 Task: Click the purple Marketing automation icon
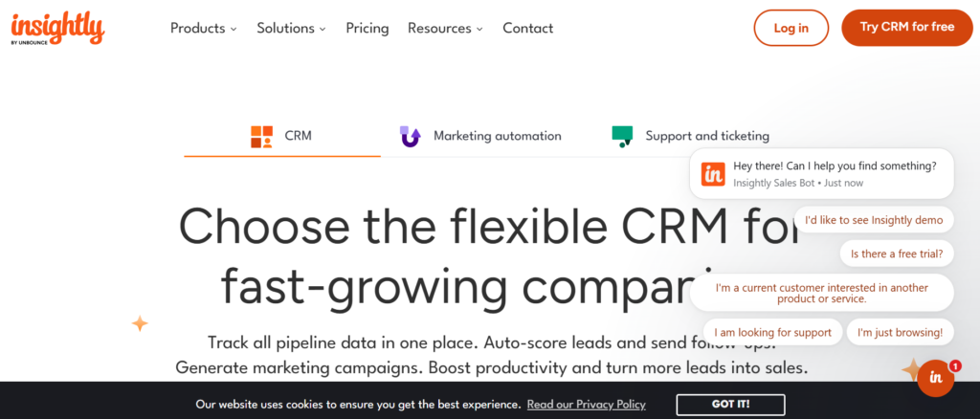[x=411, y=136]
